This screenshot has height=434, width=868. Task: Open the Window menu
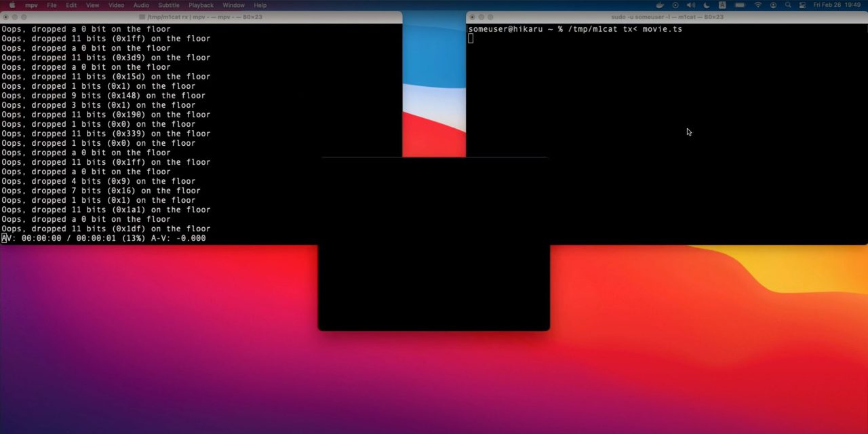233,5
